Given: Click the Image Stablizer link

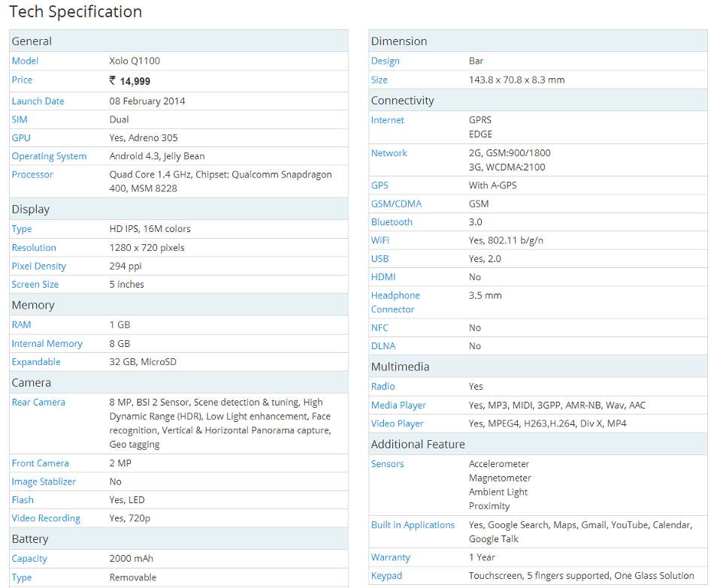Looking at the screenshot, I should click(44, 481).
